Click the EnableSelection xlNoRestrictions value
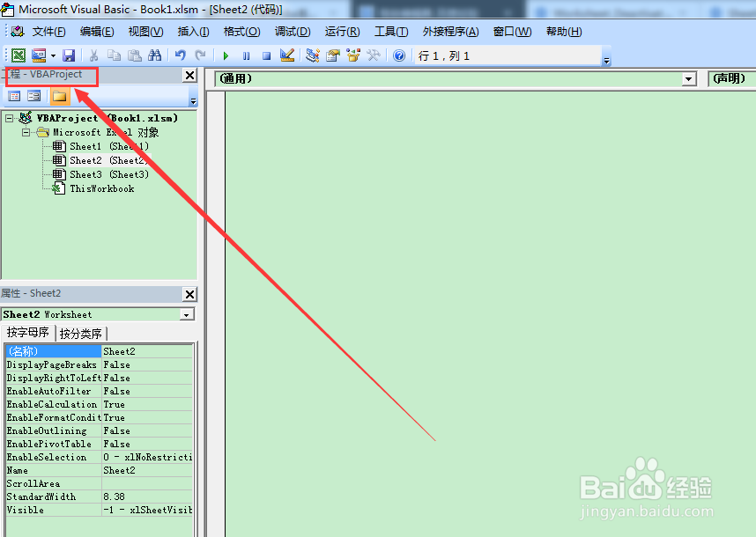 (x=147, y=457)
